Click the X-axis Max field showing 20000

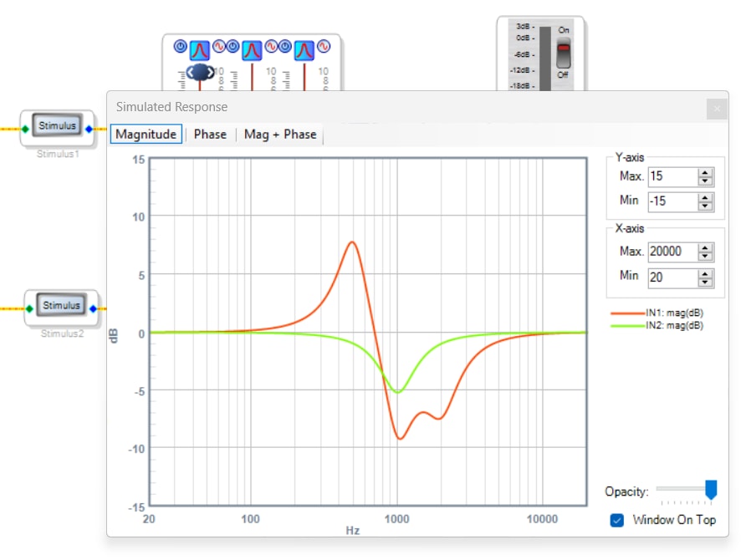(673, 252)
